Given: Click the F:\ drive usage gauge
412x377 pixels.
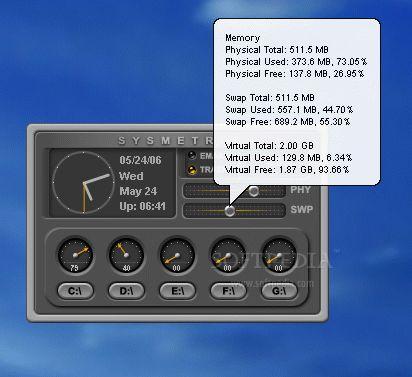Looking at the screenshot, I should (x=228, y=256).
